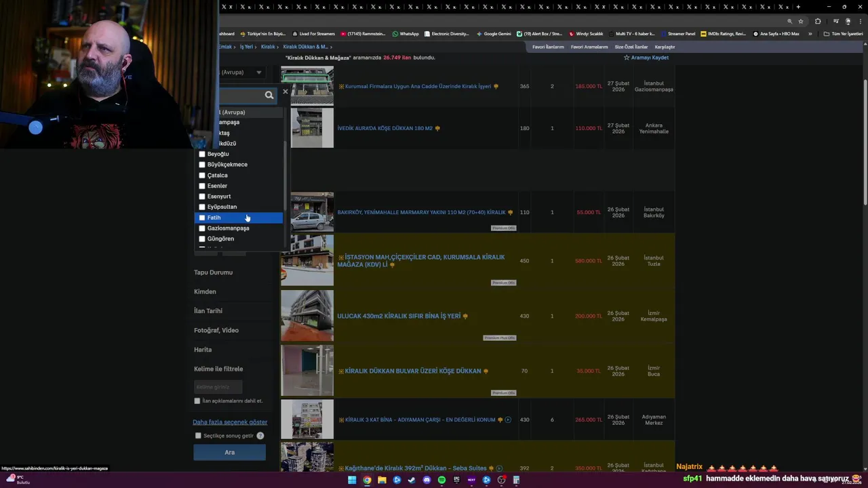Screen dimensions: 868x488
Task: Open the İş Yeri breadcrumb
Action: point(246,47)
